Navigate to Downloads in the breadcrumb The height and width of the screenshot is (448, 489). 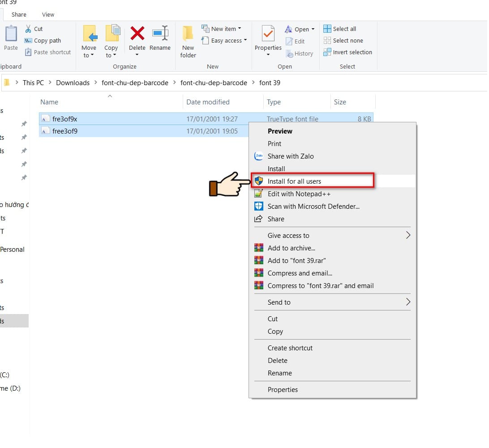click(x=73, y=83)
